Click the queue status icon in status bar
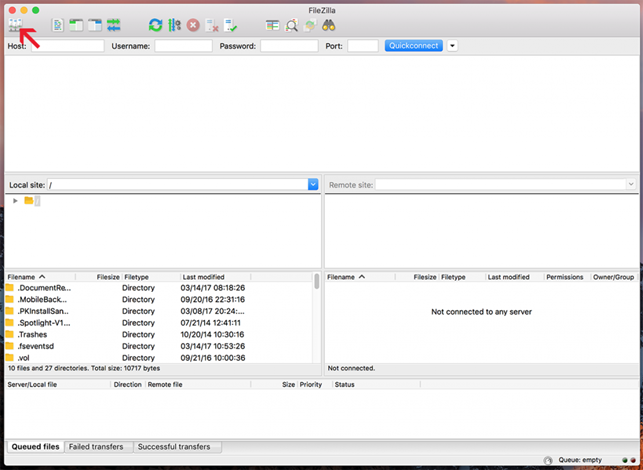The height and width of the screenshot is (470, 643). tap(548, 460)
